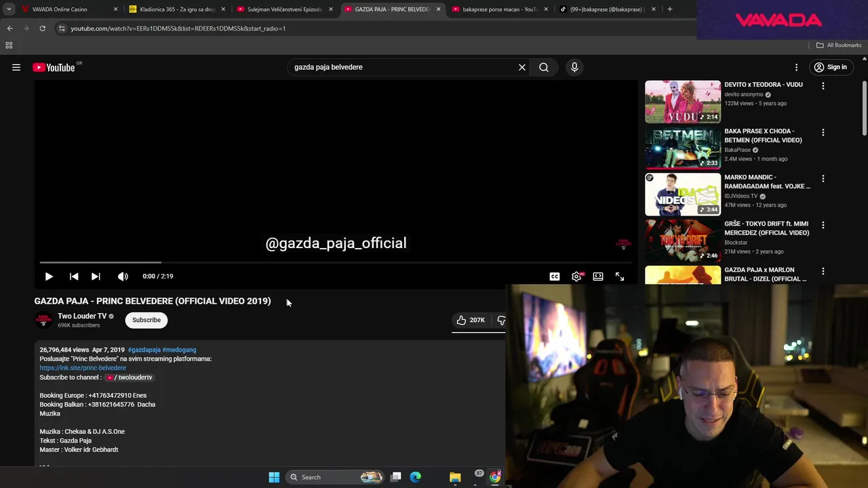
Task: Play the video
Action: pyautogui.click(x=49, y=277)
